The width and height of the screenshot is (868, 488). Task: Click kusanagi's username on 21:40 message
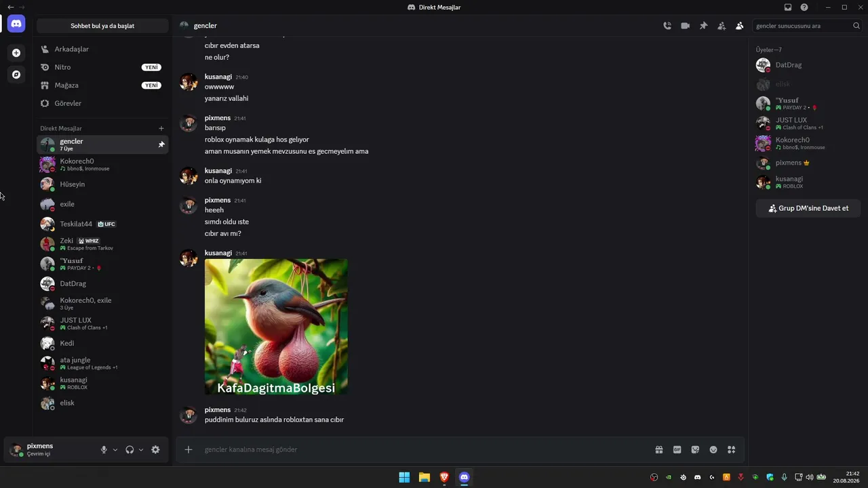(x=218, y=77)
